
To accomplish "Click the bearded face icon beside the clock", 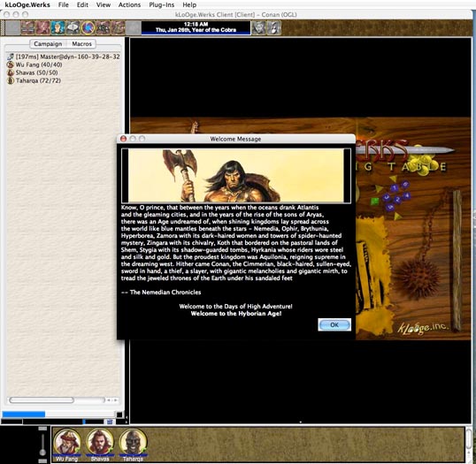I will click(x=259, y=28).
